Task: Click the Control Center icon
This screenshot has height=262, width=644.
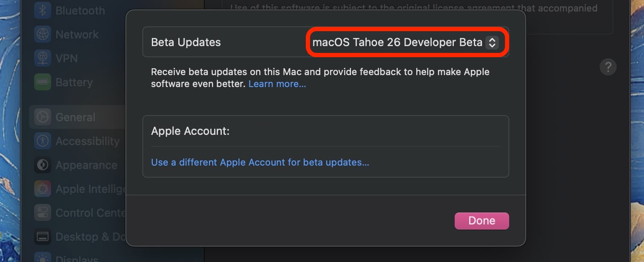Action: point(43,213)
